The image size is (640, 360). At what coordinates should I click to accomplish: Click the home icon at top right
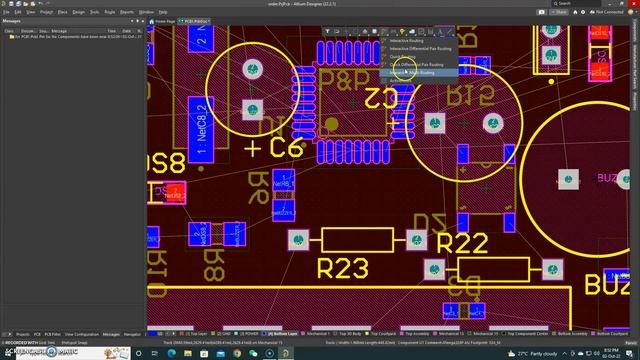click(576, 12)
